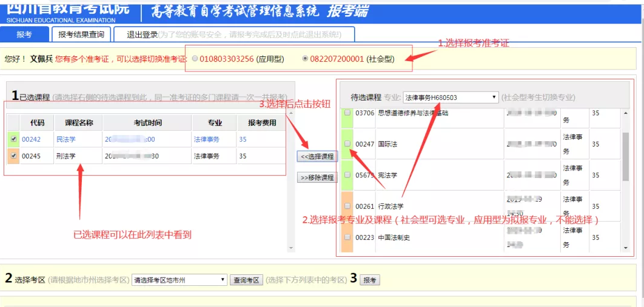This screenshot has height=307, width=644.
Task: Tick the checkbox for 00223 中国法制史
Action: pyautogui.click(x=347, y=237)
